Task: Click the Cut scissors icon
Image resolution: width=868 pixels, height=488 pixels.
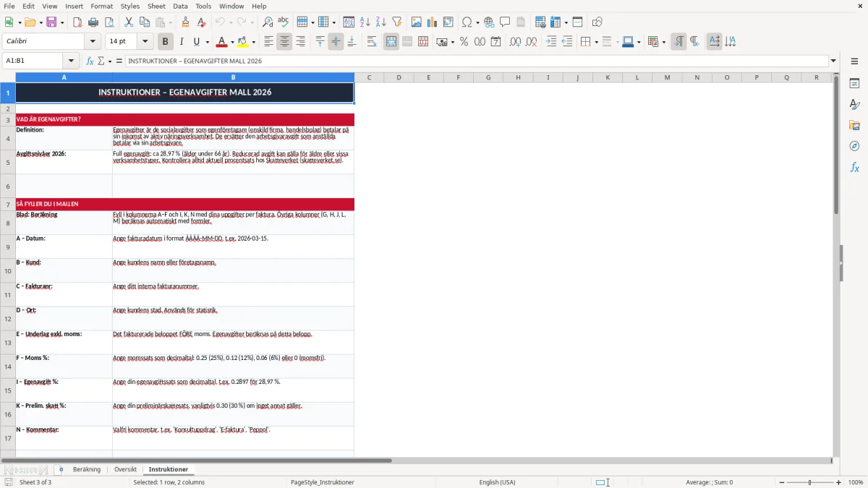Action: click(129, 22)
